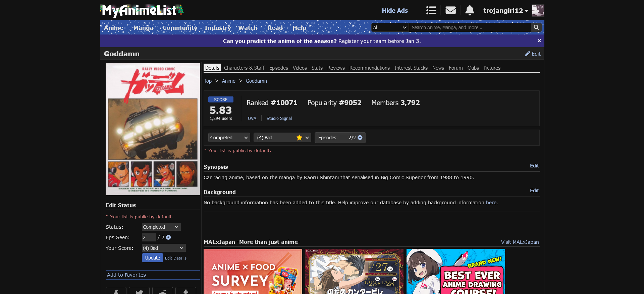Image resolution: width=644 pixels, height=294 pixels.
Task: Open Your Score dropdown in Edit Status
Action: click(x=164, y=248)
